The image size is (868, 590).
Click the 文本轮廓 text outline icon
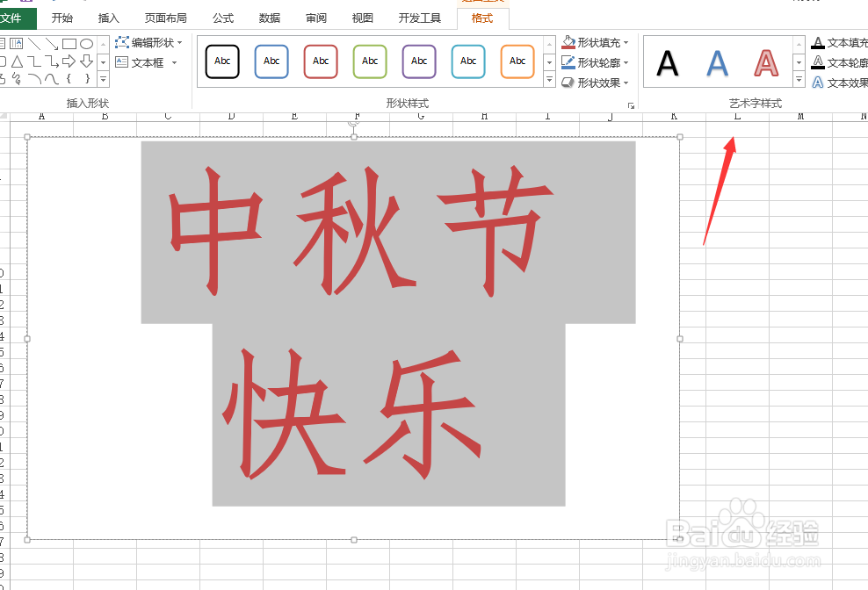coord(818,62)
